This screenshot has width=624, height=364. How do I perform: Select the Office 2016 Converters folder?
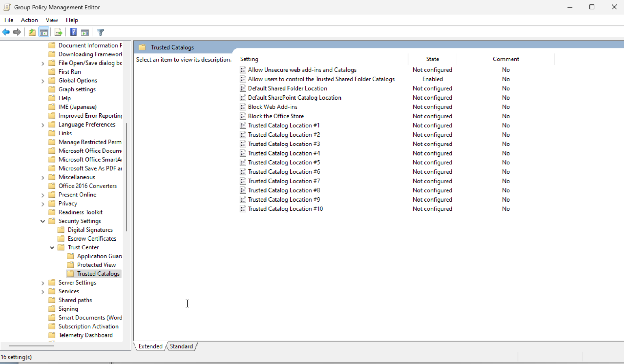tap(87, 186)
